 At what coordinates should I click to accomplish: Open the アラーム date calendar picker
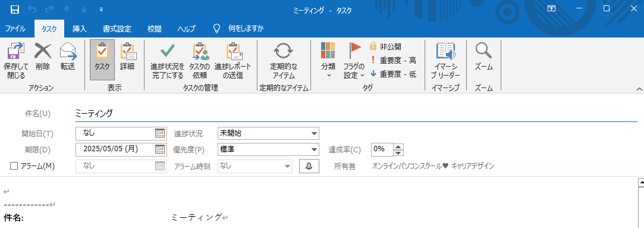coord(160,166)
